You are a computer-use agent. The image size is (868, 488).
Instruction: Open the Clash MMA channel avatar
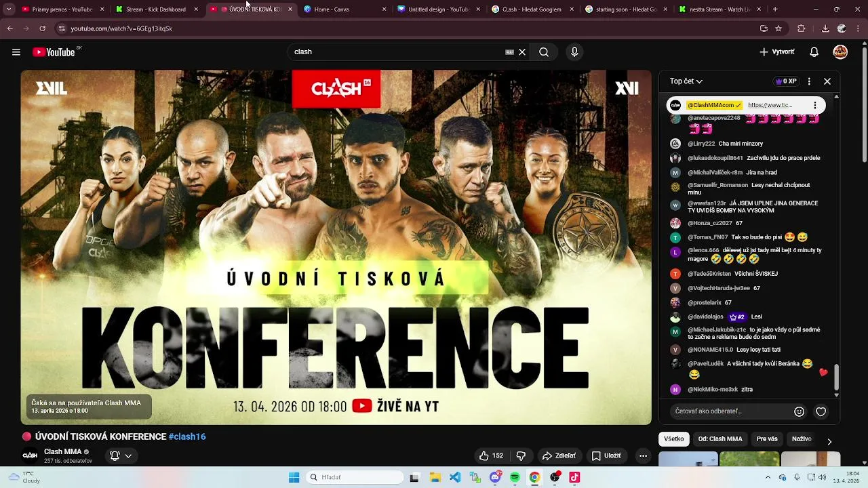30,455
